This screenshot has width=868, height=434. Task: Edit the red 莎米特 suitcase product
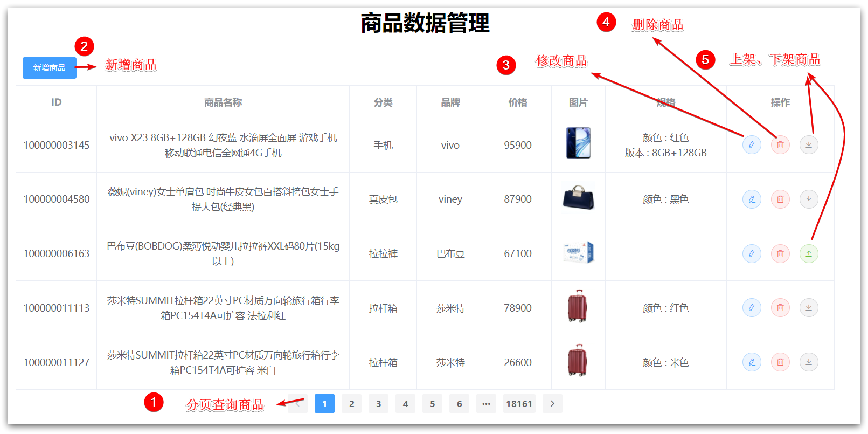click(x=752, y=308)
